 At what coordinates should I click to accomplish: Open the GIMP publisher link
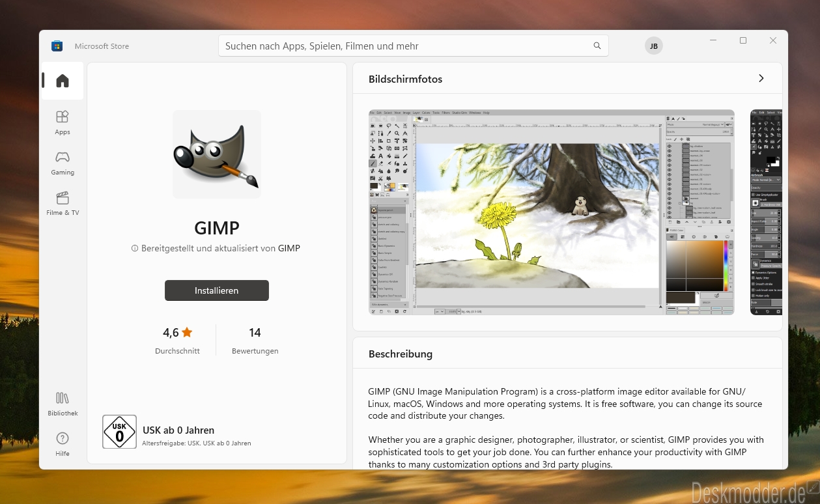tap(289, 248)
